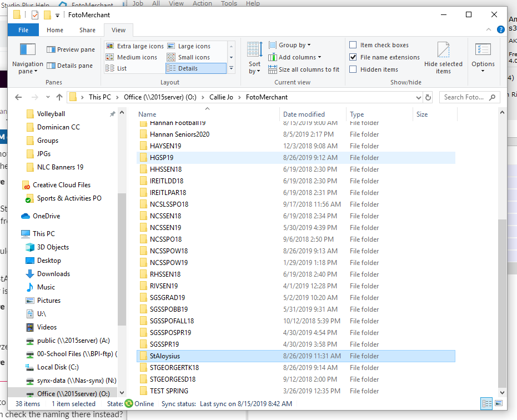517x420 pixels.
Task: Open the File menu tab
Action: tap(23, 30)
